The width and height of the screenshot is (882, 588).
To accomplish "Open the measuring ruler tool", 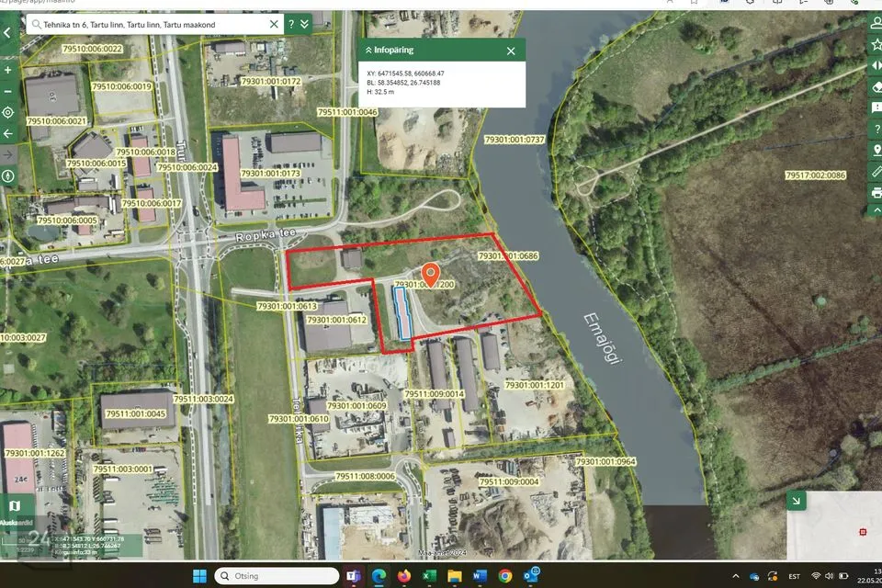I will tap(876, 172).
